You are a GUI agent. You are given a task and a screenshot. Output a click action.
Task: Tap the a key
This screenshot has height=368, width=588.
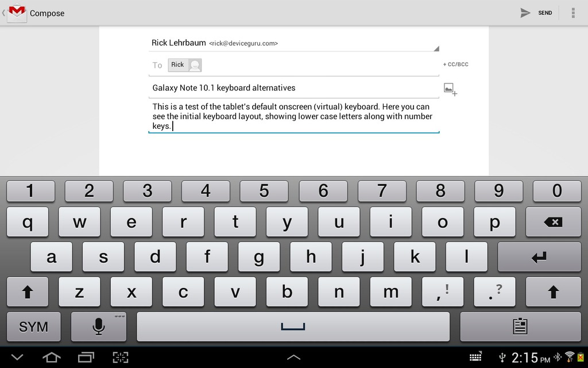(51, 257)
